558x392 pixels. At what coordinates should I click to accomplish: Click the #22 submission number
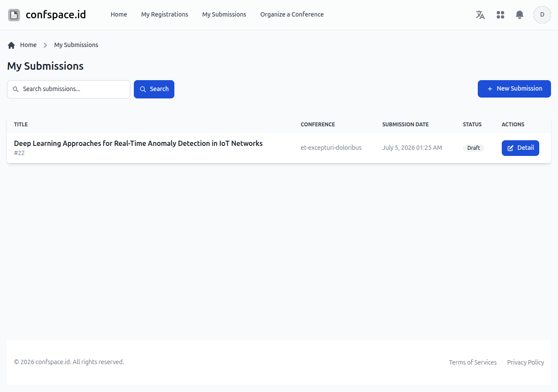[19, 153]
